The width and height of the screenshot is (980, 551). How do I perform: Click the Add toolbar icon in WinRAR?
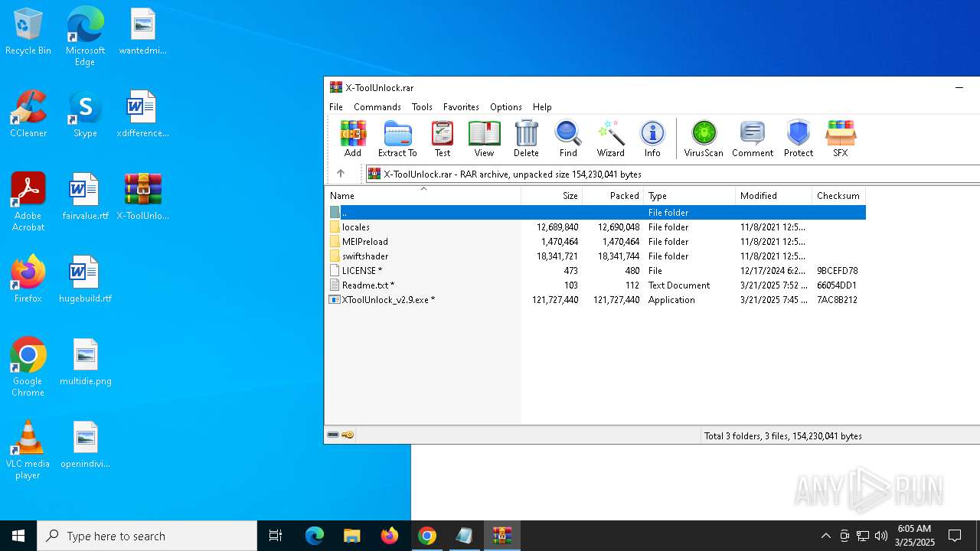tap(353, 139)
